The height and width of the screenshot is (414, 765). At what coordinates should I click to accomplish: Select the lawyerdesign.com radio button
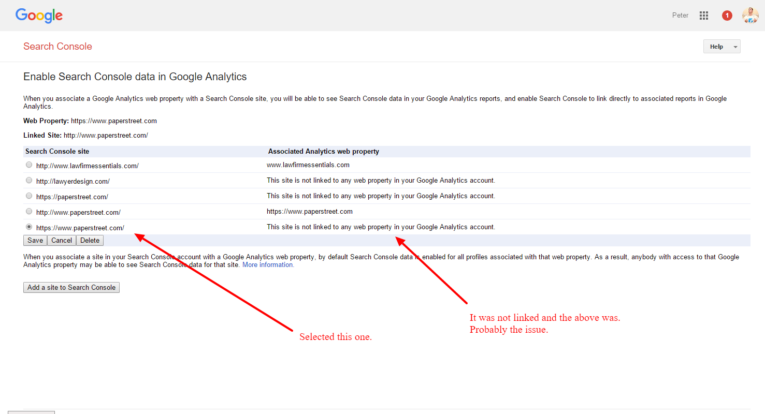pos(29,180)
